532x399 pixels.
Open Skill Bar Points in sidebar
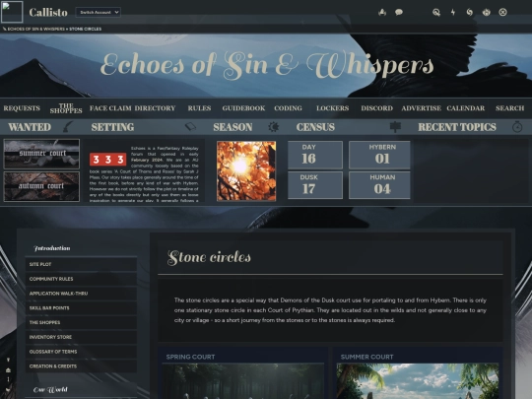[81, 308]
